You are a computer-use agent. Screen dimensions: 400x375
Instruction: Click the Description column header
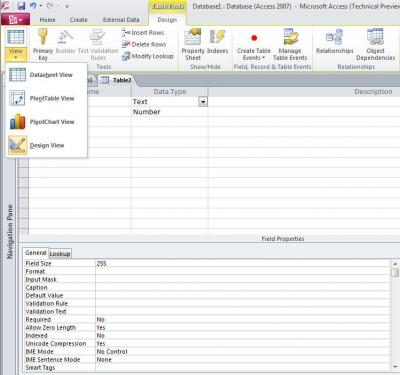click(x=373, y=92)
